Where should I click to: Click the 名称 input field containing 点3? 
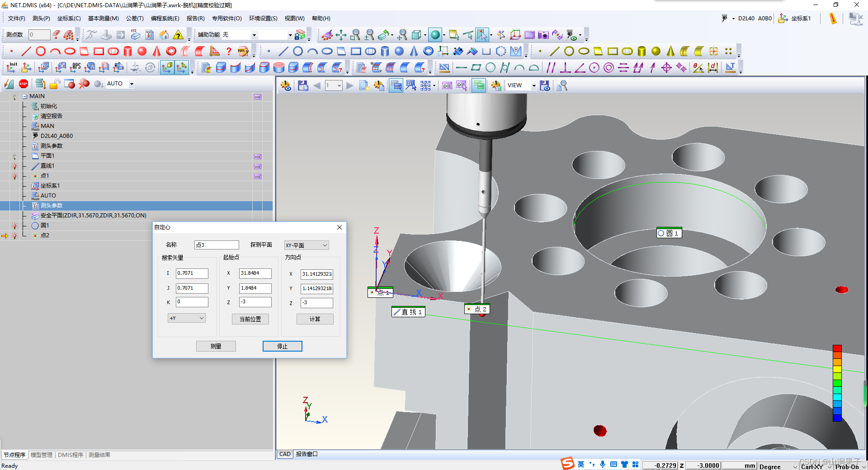[x=217, y=245]
